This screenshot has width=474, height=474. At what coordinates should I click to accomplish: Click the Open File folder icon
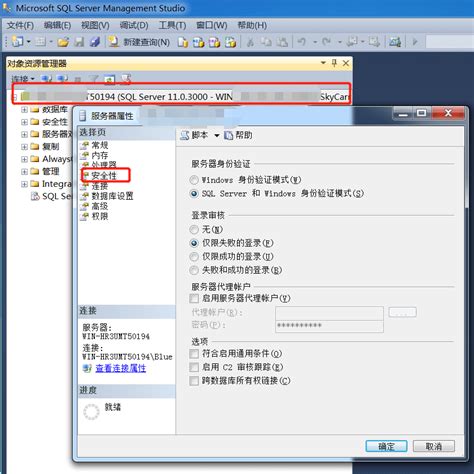point(63,42)
